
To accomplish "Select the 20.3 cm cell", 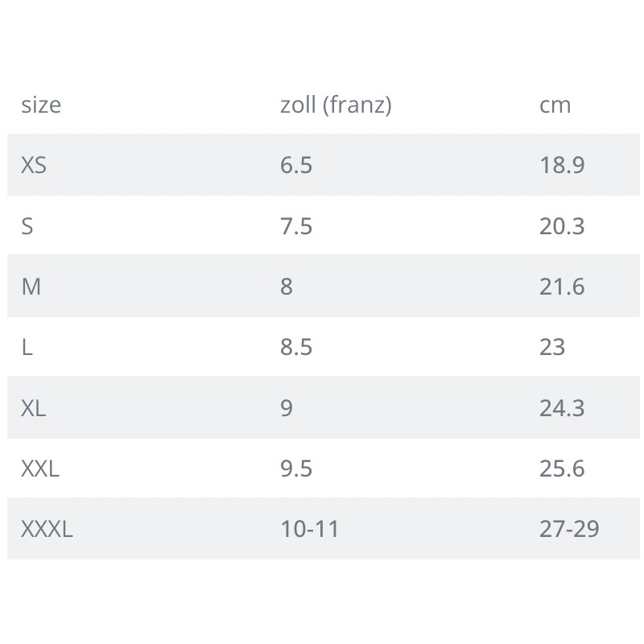I will pos(562,226).
